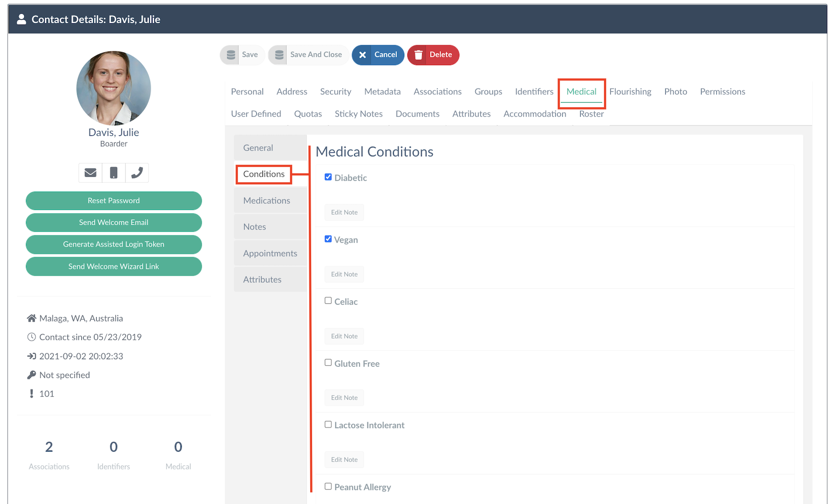
Task: Click the clock icon beside Contact since
Action: coord(32,337)
